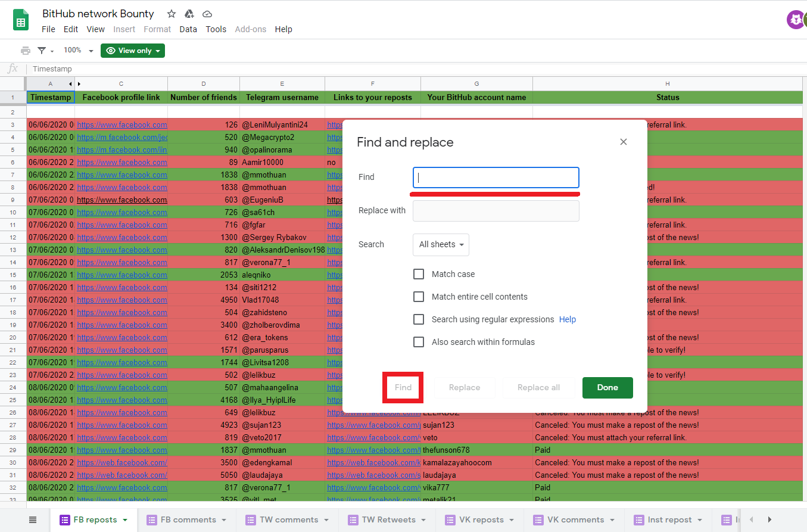Switch to the TW Retweets sheet tab
Image resolution: width=807 pixels, height=532 pixels.
(387, 520)
